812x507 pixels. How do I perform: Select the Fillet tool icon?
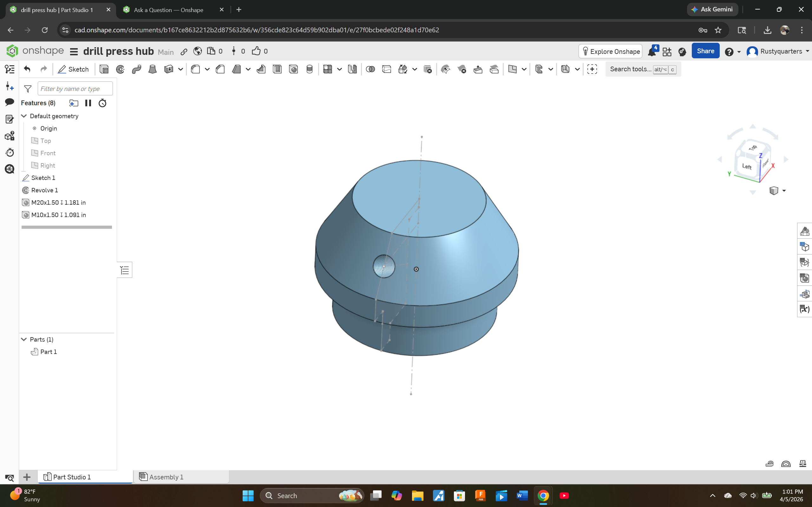pos(195,69)
